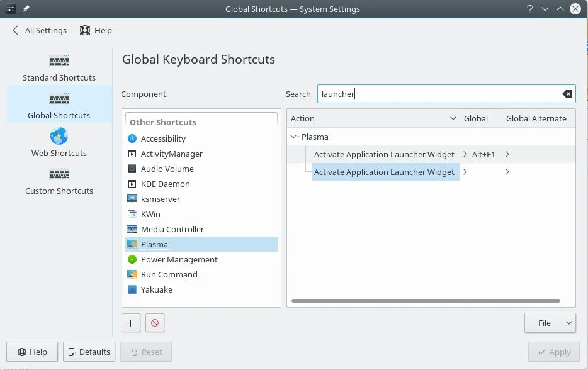
Task: Click the Audio Volume component icon
Action: (x=132, y=169)
